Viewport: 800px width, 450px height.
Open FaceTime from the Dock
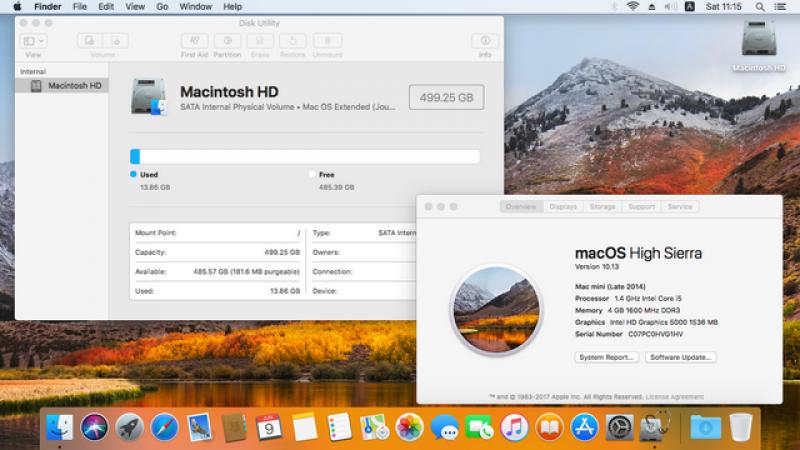479,428
